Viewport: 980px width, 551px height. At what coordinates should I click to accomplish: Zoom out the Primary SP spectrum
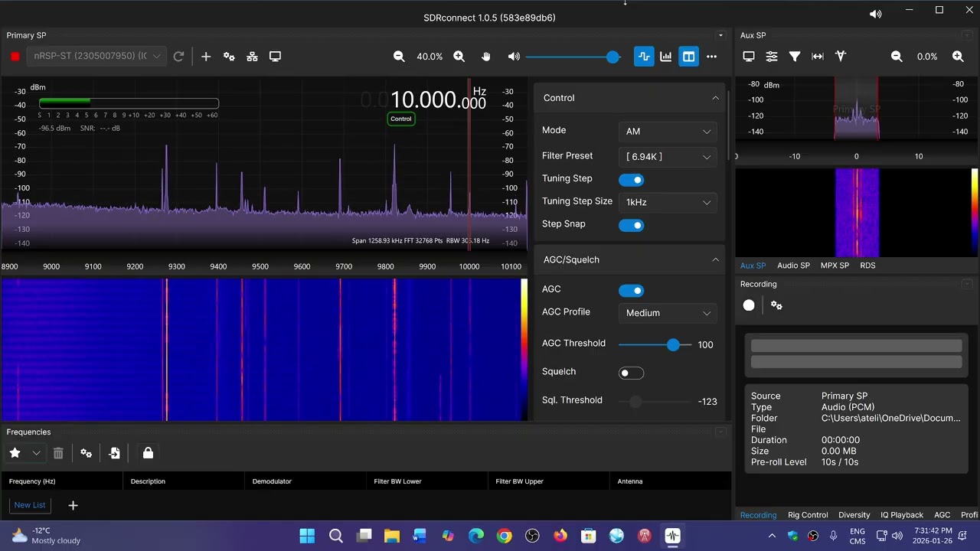(x=399, y=57)
